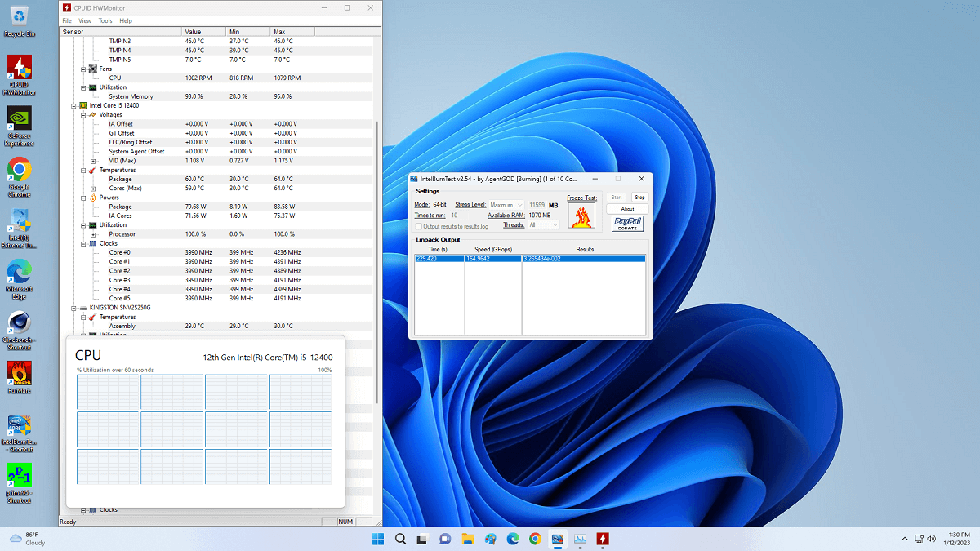Open File Explorer from the taskbar
This screenshot has width=980, height=551.
point(468,539)
